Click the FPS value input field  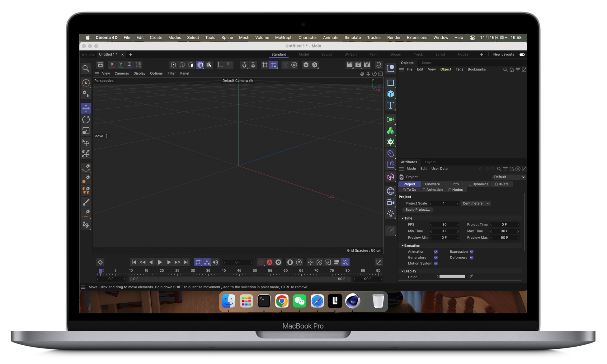click(x=444, y=225)
